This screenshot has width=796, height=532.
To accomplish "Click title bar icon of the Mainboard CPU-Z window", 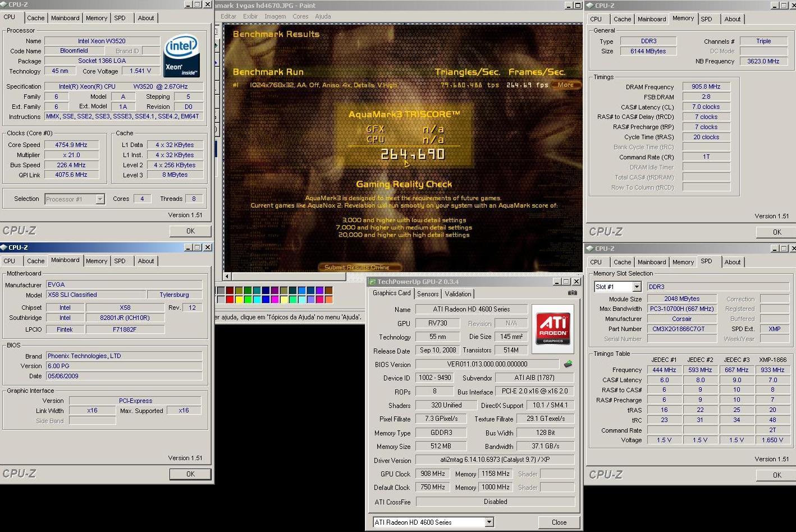I will (4, 247).
